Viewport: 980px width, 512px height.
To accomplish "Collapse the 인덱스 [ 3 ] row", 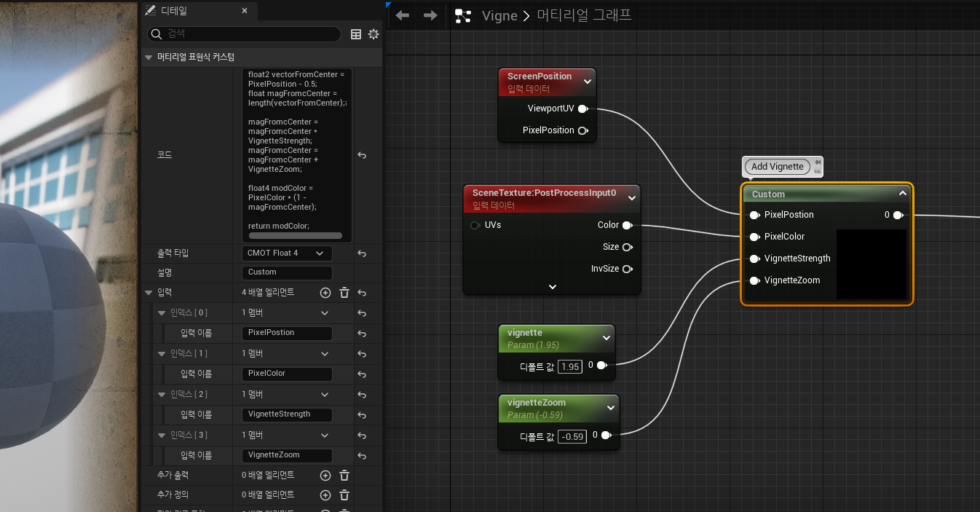I will 162,436.
